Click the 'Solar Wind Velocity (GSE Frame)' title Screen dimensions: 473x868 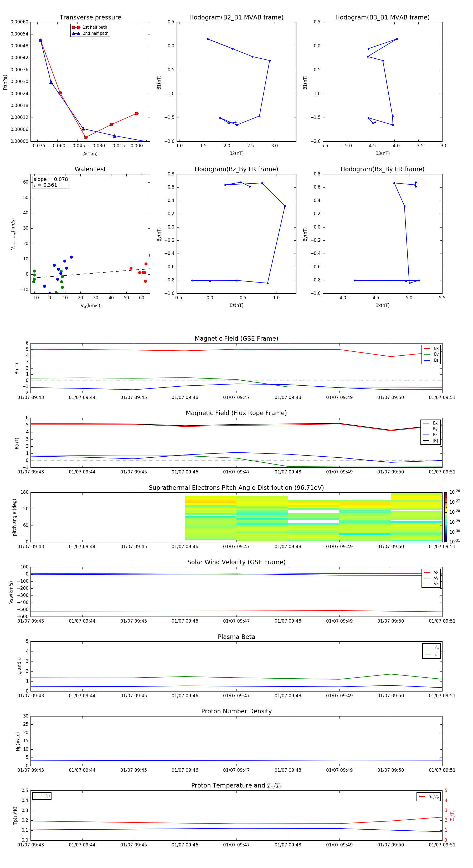[x=236, y=562]
